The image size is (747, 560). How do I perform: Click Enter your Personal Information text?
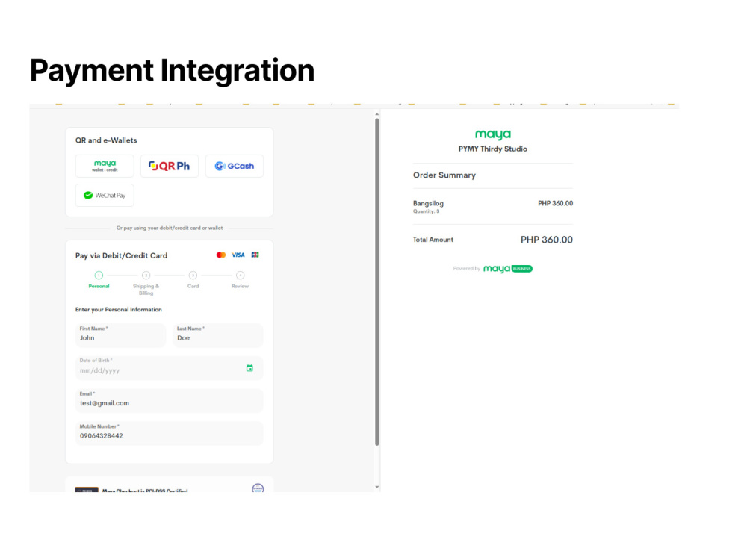118,310
